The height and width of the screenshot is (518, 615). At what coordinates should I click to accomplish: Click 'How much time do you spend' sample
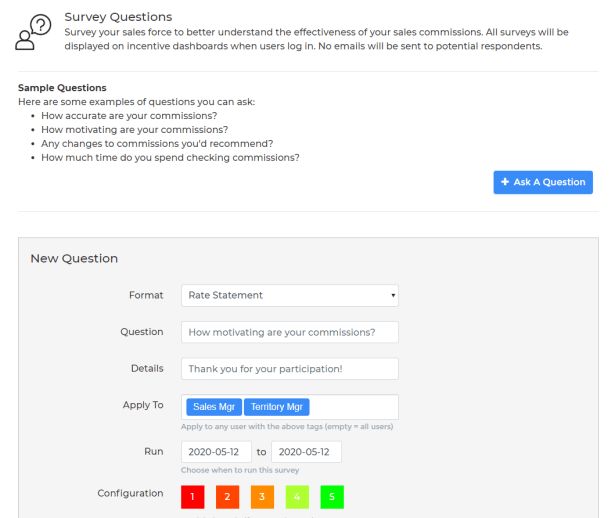point(170,158)
